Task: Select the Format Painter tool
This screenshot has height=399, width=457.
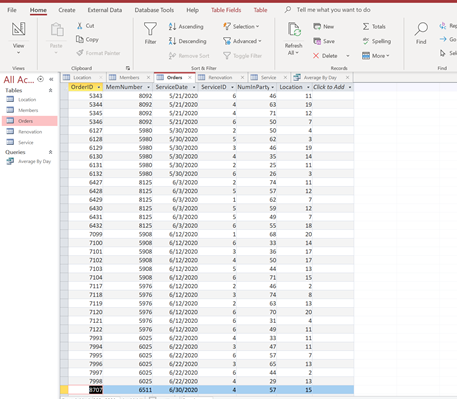Action: point(98,53)
